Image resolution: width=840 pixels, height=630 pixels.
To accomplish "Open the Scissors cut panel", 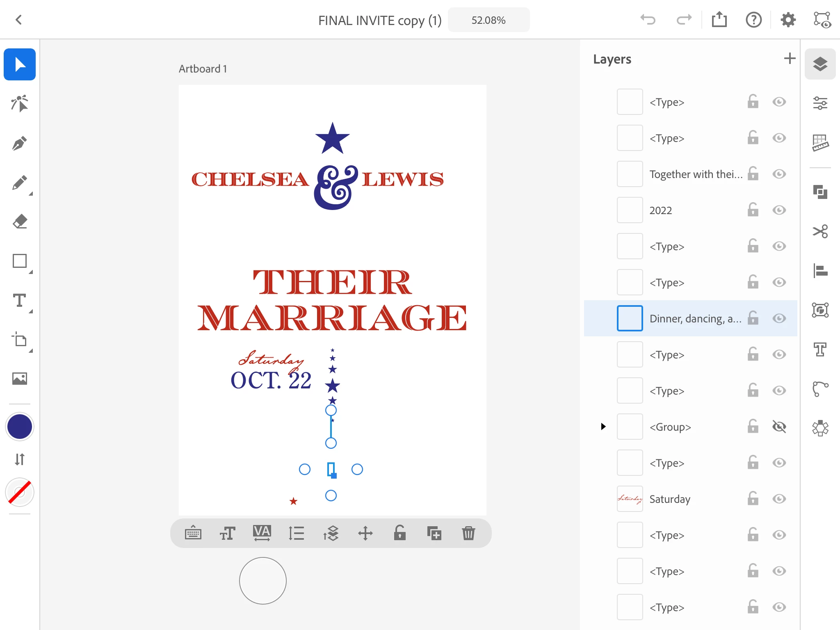I will [820, 231].
